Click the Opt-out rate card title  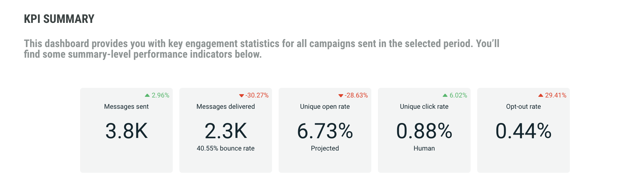[524, 107]
